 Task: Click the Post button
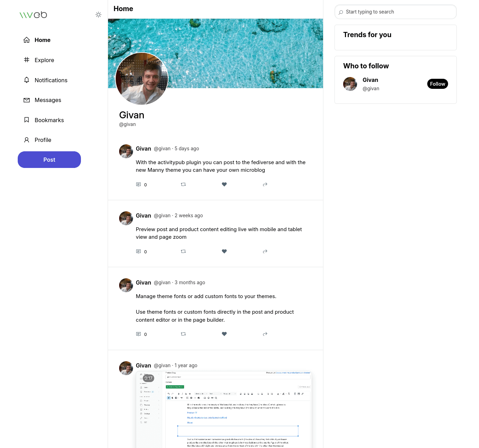(x=49, y=160)
